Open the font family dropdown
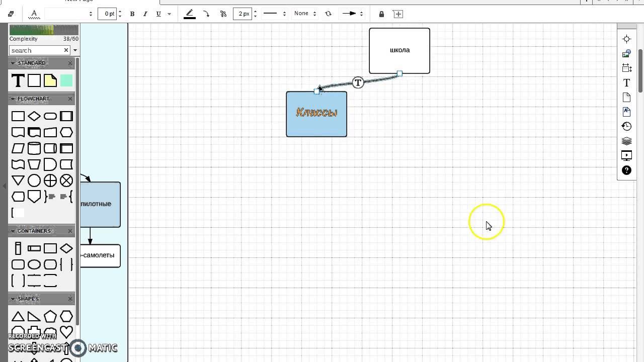 69,14
